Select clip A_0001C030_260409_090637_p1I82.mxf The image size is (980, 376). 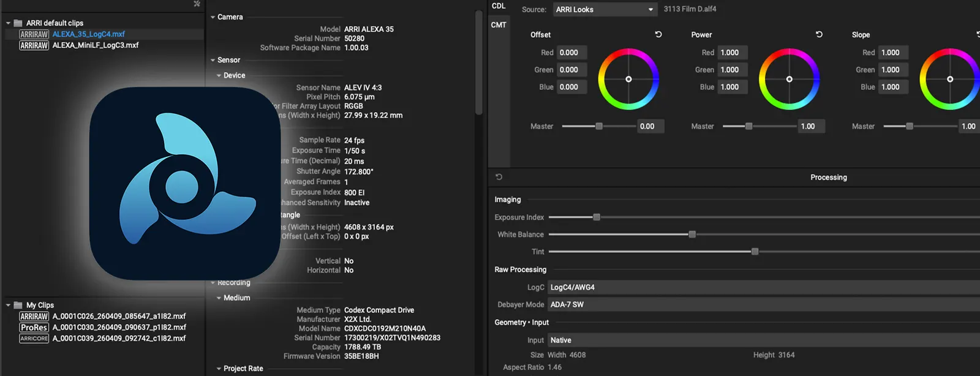point(119,328)
